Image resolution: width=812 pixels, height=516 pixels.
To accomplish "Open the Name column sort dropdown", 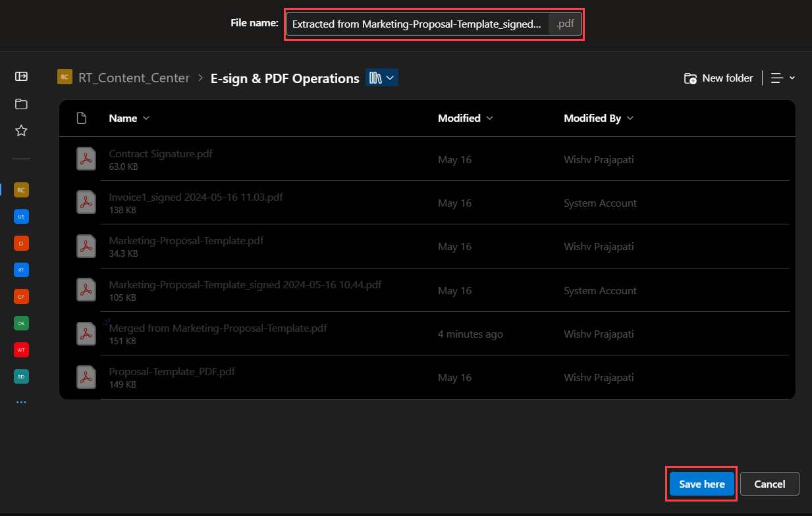I will [129, 118].
